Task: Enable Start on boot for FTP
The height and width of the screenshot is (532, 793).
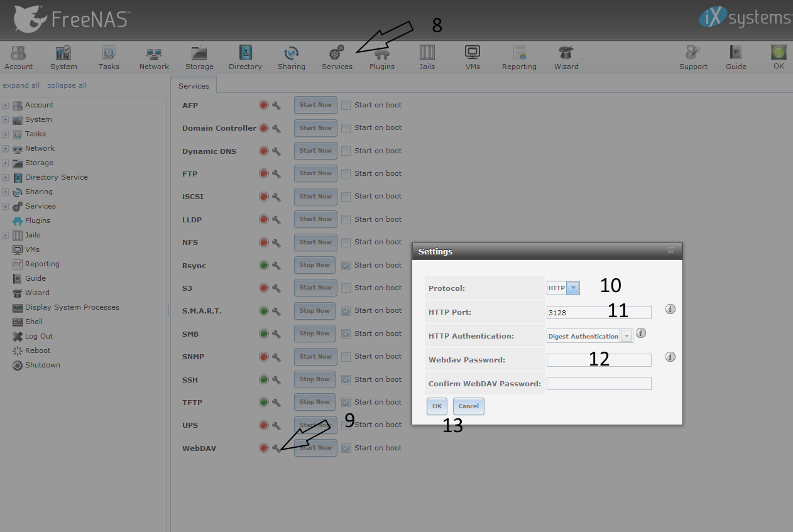Action: pos(346,174)
